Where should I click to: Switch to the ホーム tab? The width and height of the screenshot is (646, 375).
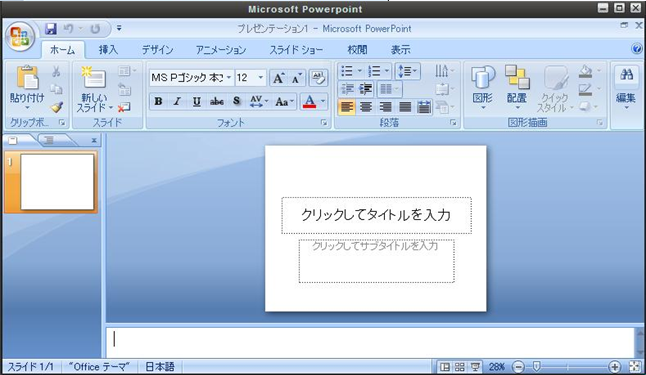click(63, 50)
